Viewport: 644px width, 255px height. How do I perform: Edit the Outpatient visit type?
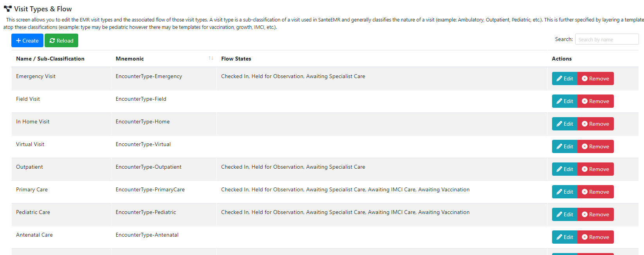565,169
